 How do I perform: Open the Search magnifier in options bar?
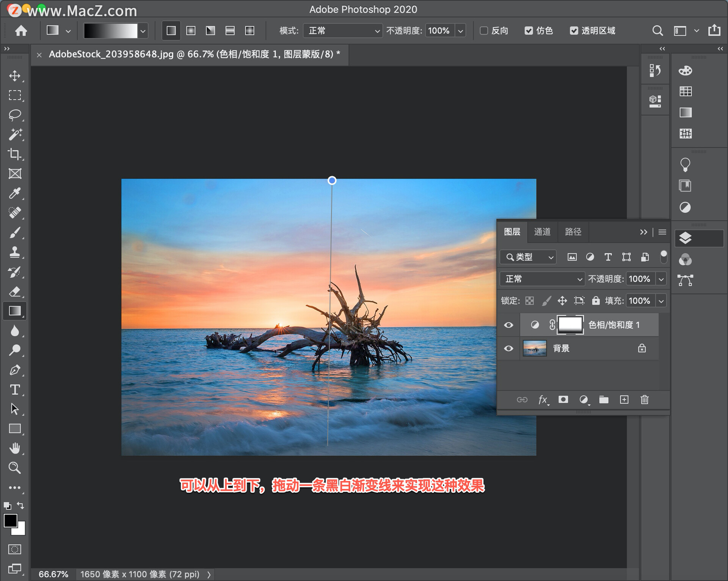tap(657, 31)
